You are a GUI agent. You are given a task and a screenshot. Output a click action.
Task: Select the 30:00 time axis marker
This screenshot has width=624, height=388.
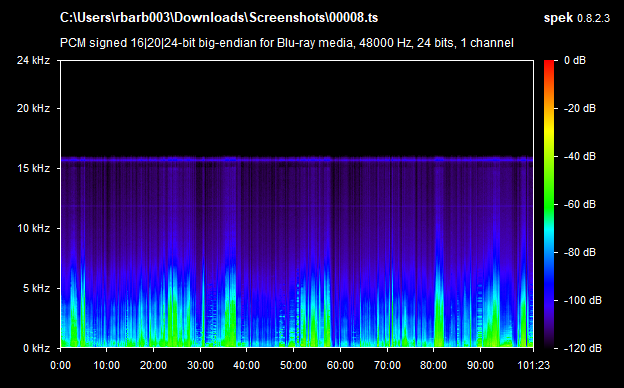200,365
